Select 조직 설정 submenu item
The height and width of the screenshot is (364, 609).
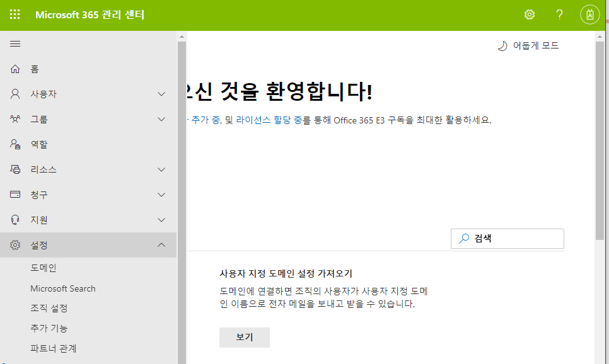49,308
